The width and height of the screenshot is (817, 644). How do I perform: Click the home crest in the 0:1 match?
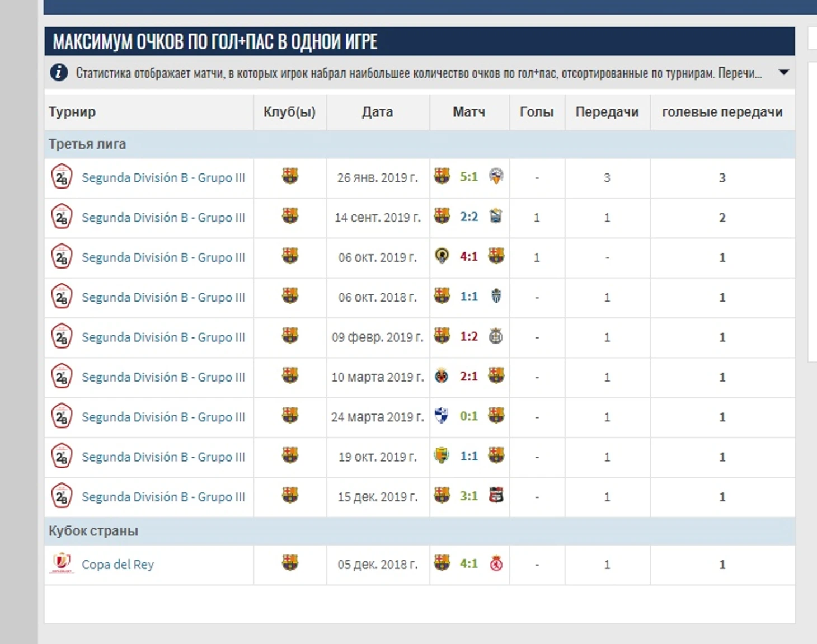[x=442, y=416]
